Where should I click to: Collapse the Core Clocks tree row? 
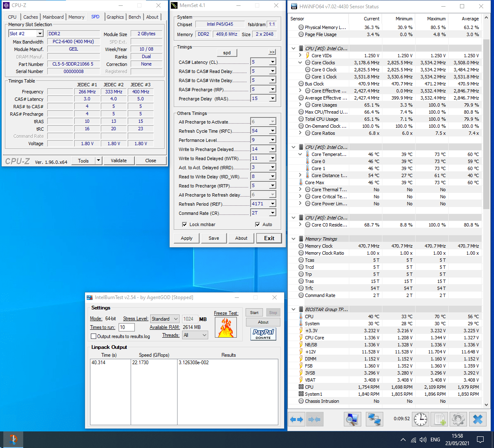[300, 62]
